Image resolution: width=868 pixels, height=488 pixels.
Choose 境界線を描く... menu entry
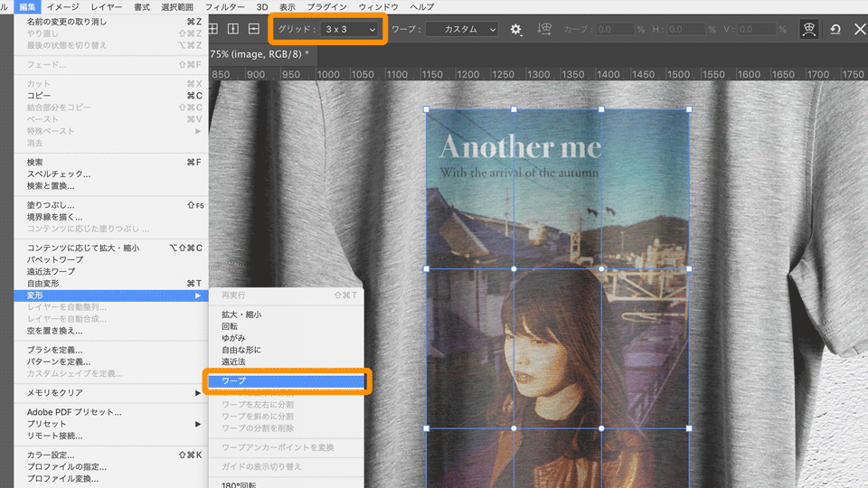coord(111,217)
